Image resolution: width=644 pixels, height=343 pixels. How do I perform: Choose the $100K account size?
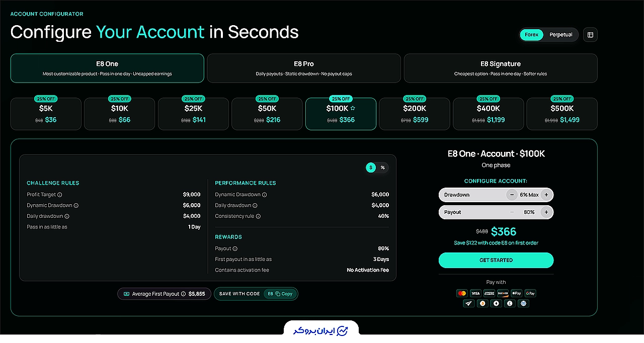coord(341,114)
